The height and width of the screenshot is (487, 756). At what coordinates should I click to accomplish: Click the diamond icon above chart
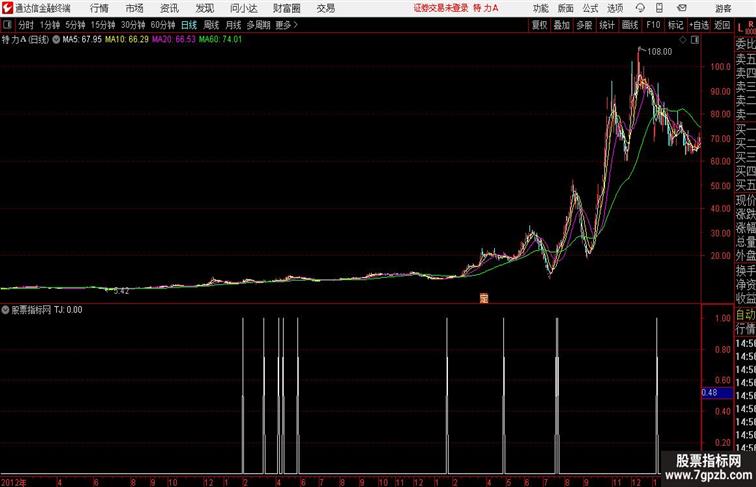683,40
